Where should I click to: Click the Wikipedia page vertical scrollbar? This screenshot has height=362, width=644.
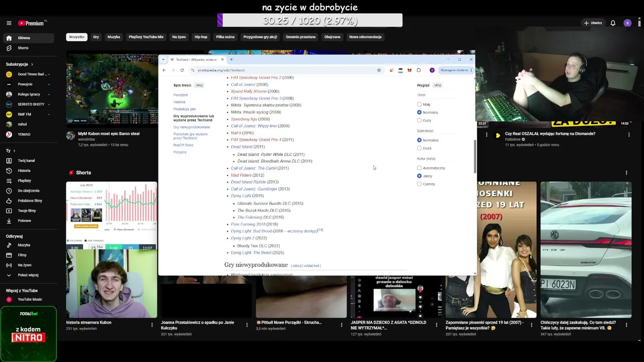[475, 156]
